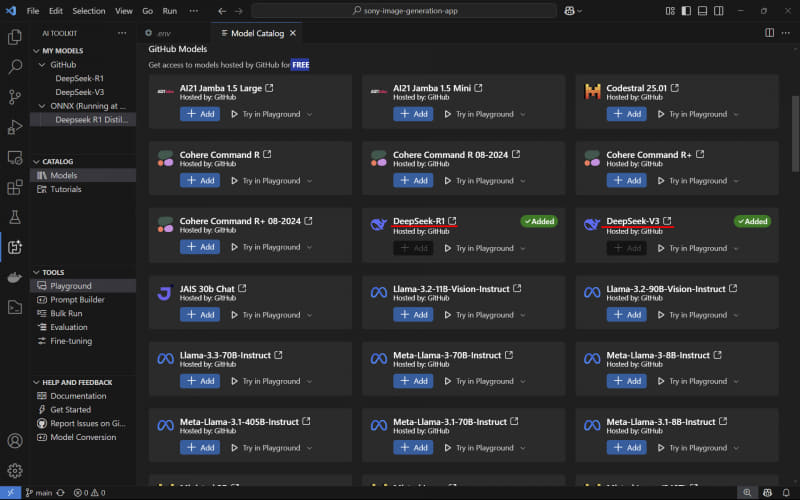
Task: Open Playground dropdown arrow for Llama-3.3-70B-Instruct
Action: [310, 381]
